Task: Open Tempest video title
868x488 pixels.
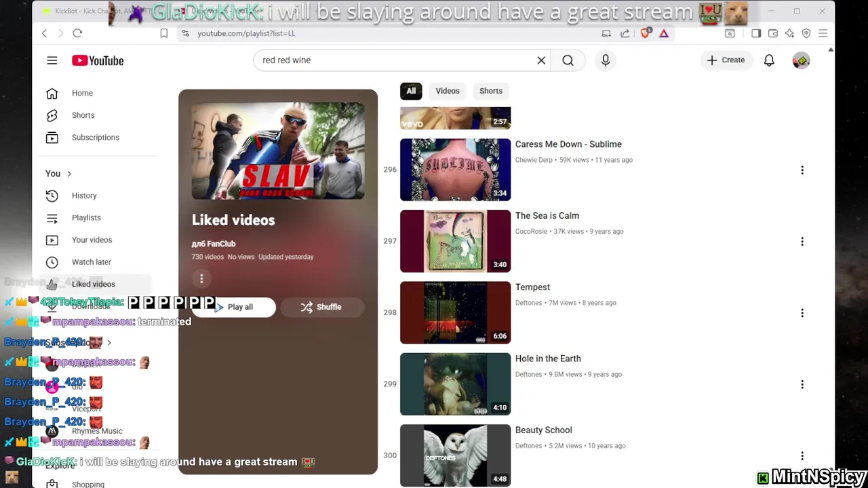Action: point(532,287)
